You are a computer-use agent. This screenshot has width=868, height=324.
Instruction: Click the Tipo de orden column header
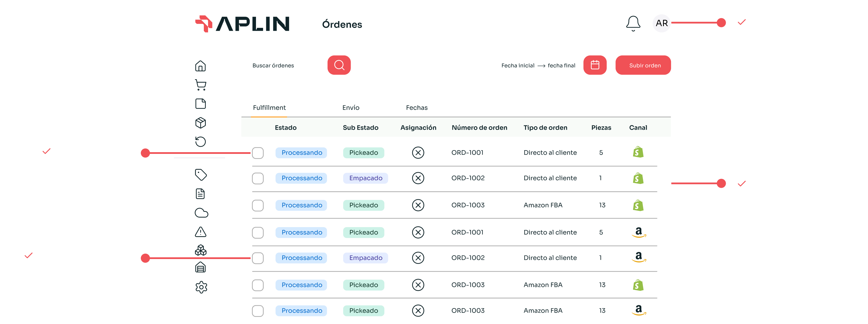[545, 127]
